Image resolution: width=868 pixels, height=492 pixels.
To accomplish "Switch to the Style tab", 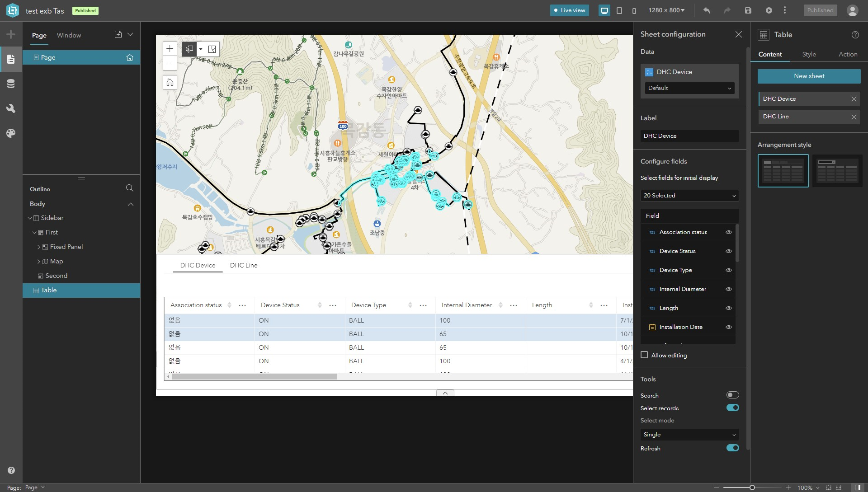I will pyautogui.click(x=809, y=54).
